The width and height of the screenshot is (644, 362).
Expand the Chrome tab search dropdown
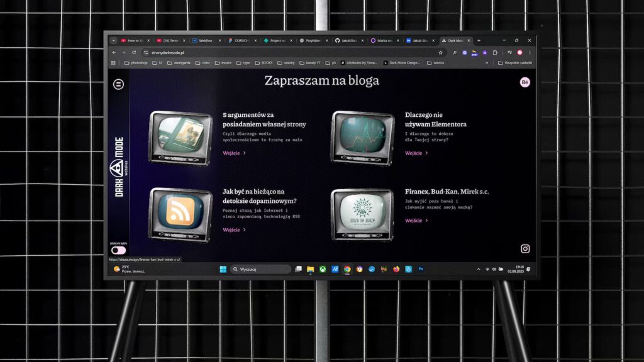pos(113,40)
